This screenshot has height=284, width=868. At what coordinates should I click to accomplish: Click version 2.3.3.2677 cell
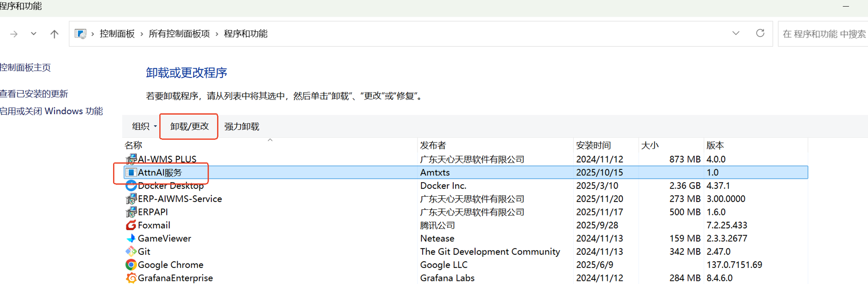coord(727,238)
